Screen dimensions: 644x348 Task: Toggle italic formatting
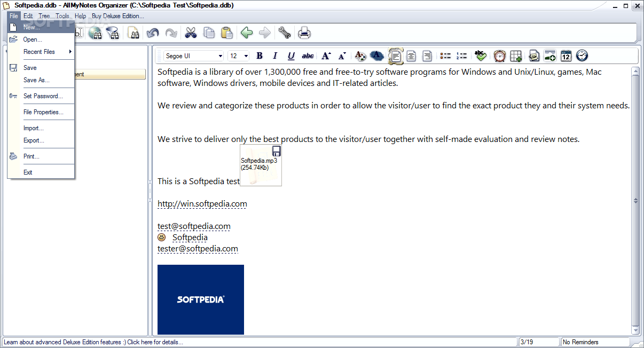(x=276, y=56)
